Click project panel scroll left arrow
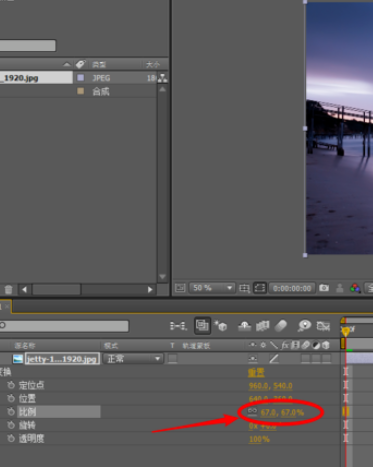 (24, 289)
